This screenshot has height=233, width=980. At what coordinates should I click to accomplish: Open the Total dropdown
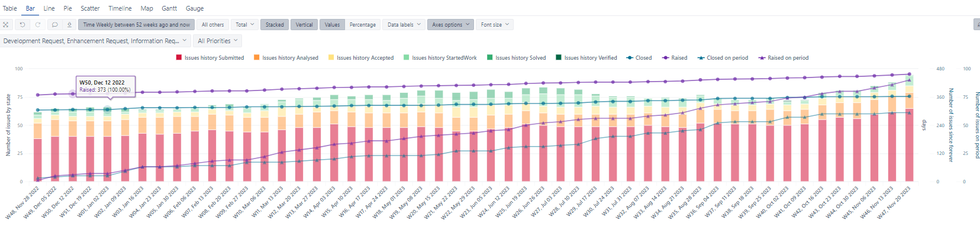click(244, 25)
